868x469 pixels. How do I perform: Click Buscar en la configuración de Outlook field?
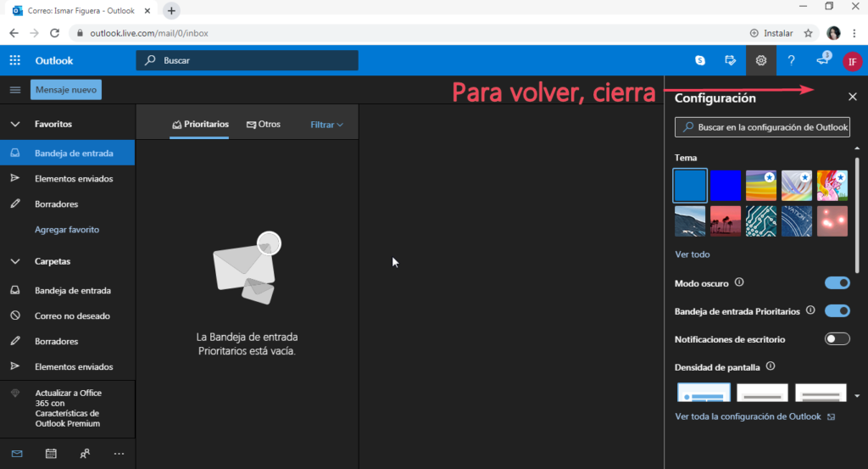click(x=762, y=127)
